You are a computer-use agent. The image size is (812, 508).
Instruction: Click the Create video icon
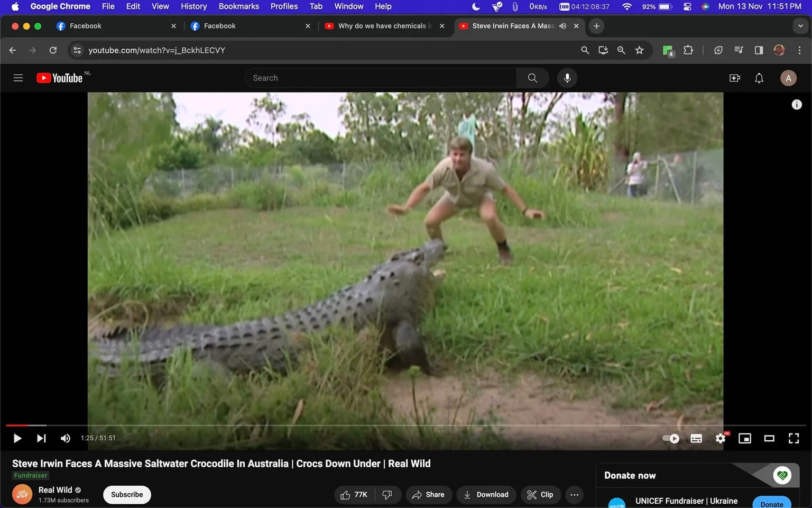click(x=734, y=78)
